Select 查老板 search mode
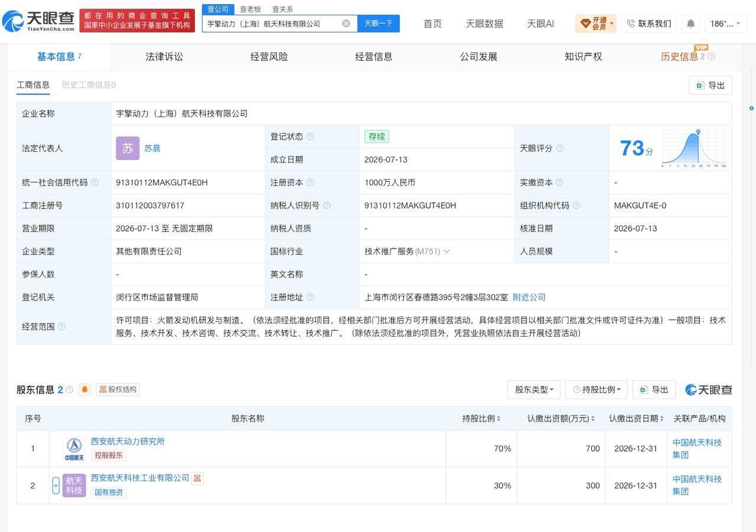756x532 pixels. 250,9
